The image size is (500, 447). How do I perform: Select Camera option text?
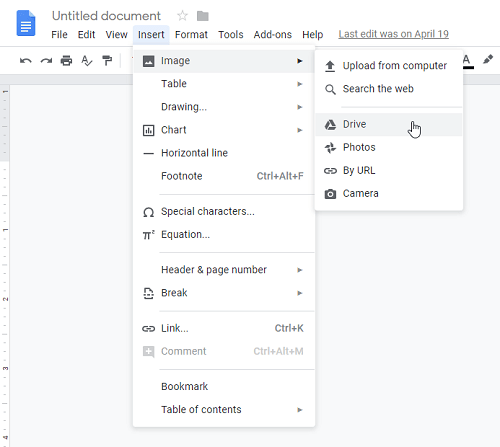click(x=361, y=193)
